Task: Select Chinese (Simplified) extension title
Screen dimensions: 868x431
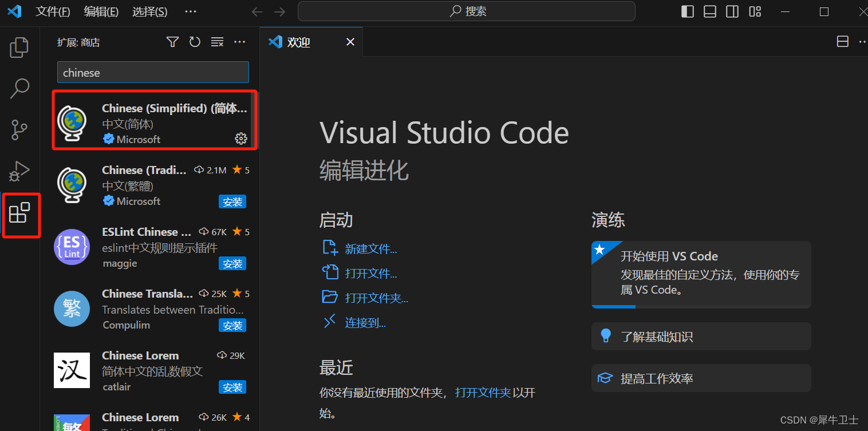Action: click(x=175, y=108)
